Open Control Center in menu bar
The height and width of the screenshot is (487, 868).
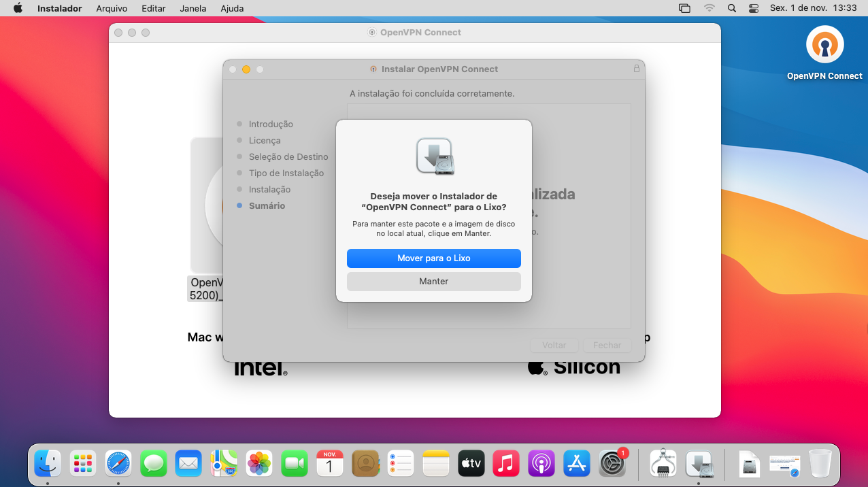[754, 8]
